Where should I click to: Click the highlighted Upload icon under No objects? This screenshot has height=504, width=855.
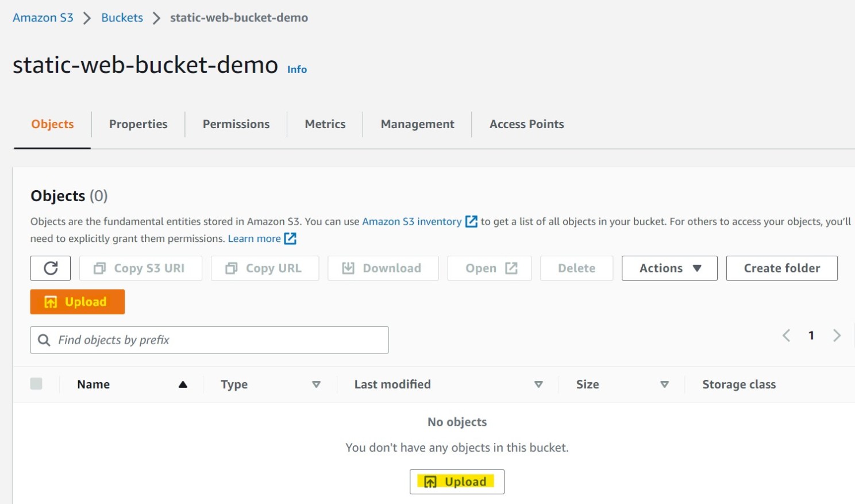430,482
